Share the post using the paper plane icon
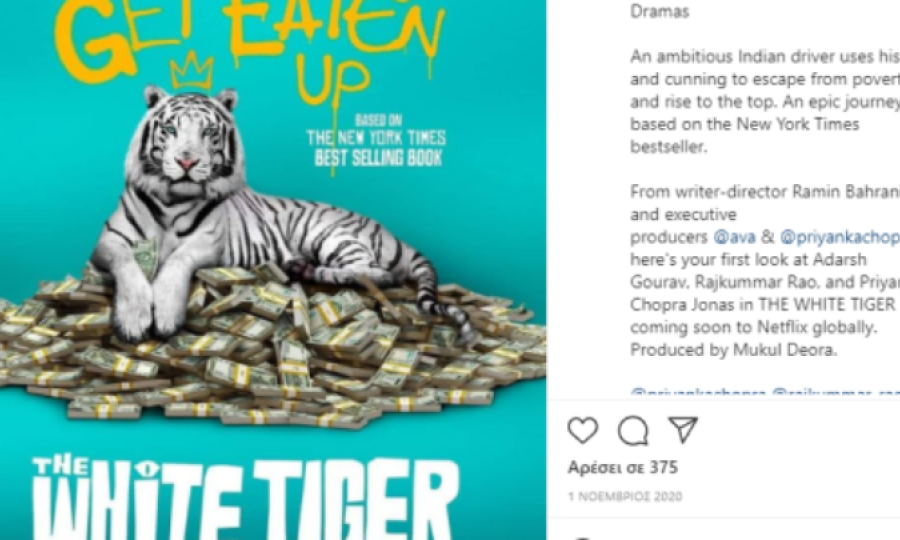 [x=683, y=429]
